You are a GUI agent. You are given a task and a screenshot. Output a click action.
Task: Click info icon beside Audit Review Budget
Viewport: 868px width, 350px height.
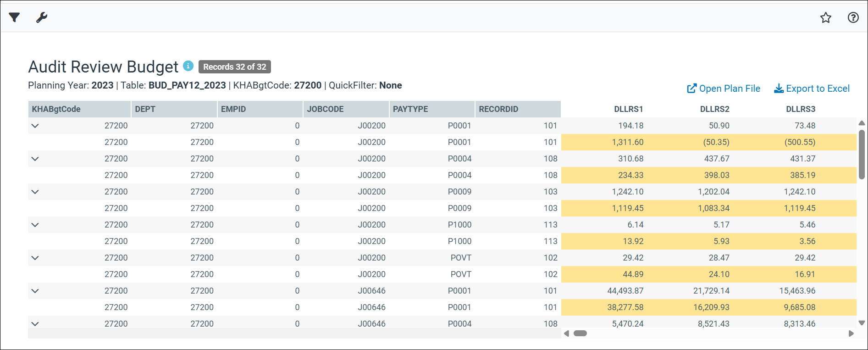188,66
